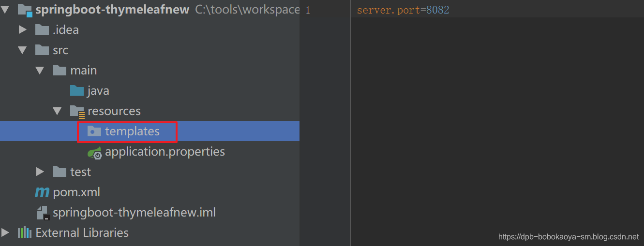Select External Libraries label
The height and width of the screenshot is (246, 644).
82,233
